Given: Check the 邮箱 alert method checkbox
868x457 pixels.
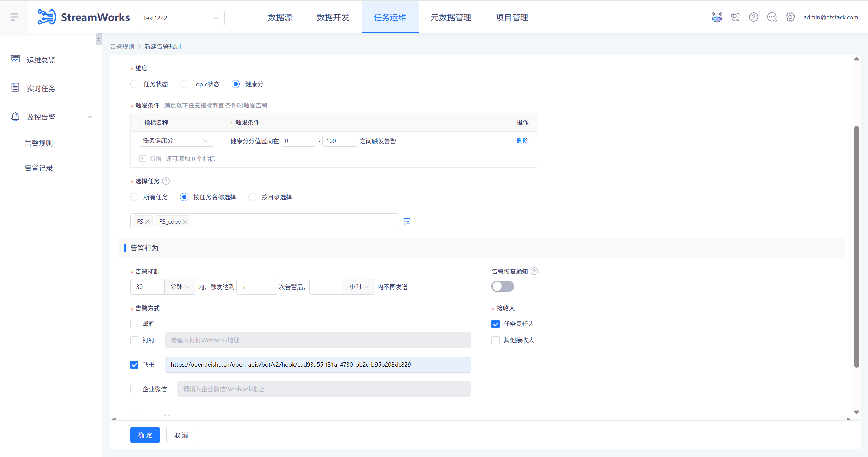Looking at the screenshot, I should pos(134,324).
